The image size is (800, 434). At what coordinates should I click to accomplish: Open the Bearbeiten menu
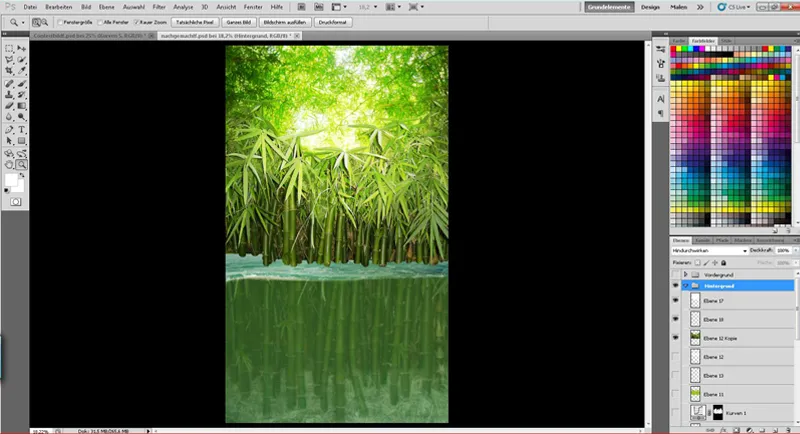point(59,7)
